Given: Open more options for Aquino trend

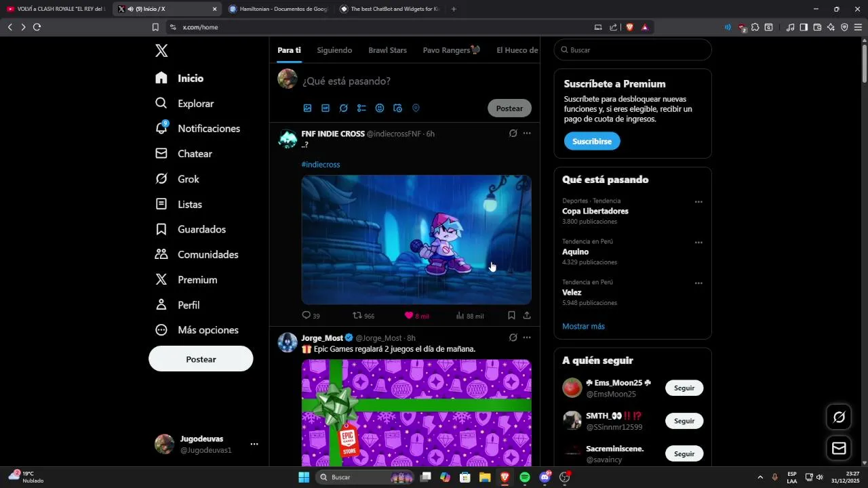Looking at the screenshot, I should coord(698,243).
